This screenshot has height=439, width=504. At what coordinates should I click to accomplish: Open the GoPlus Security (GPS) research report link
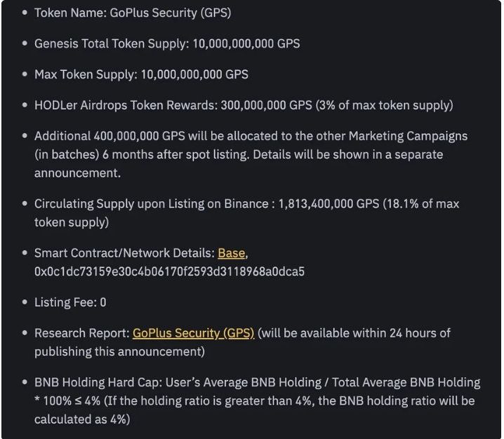193,333
